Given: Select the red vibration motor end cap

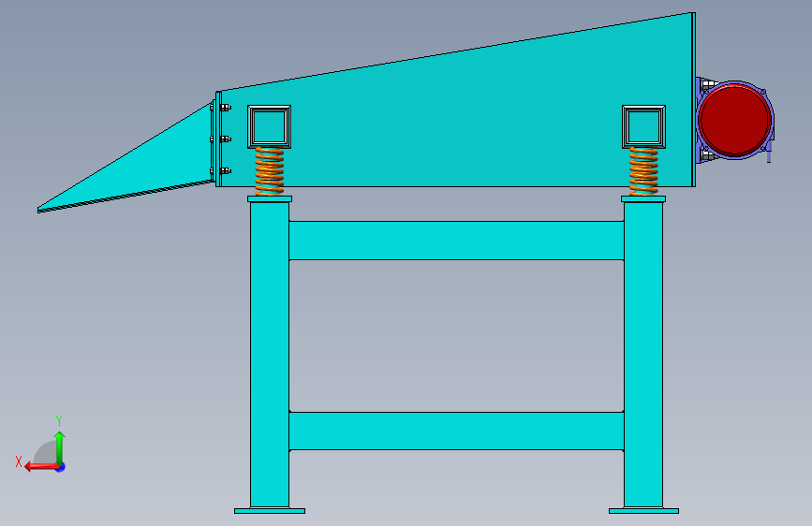Looking at the screenshot, I should pyautogui.click(x=734, y=120).
